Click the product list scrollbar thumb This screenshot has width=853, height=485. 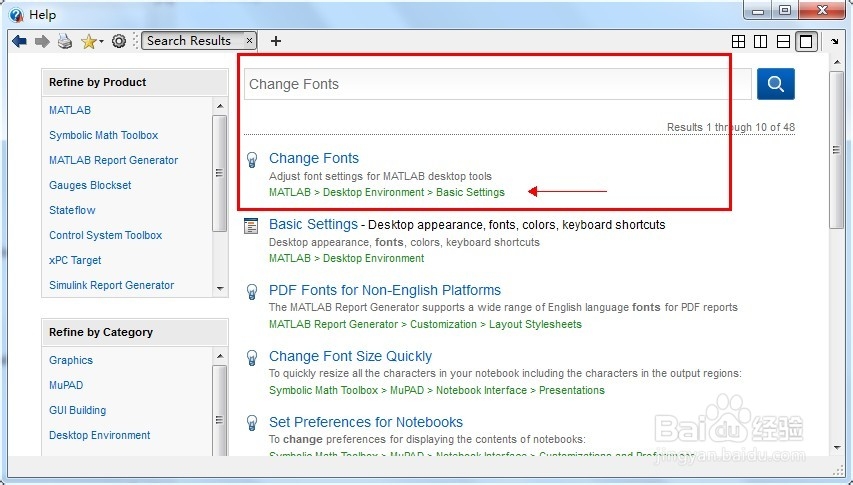[x=220, y=173]
